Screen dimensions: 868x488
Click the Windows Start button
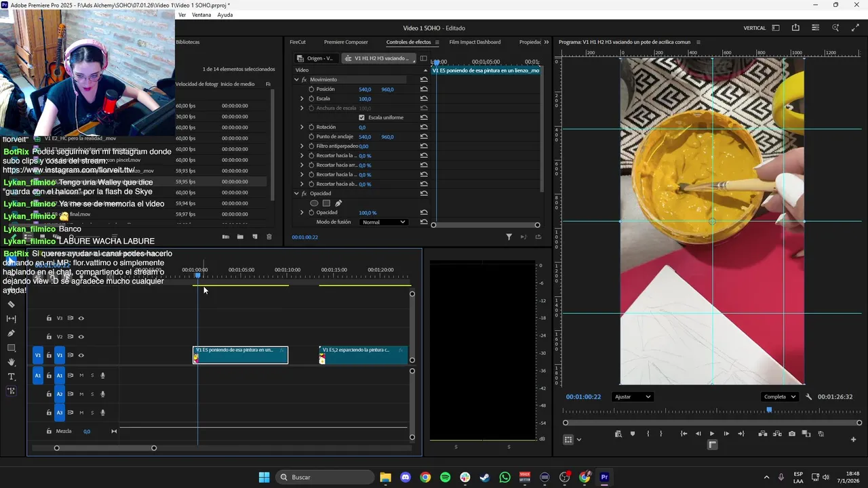tap(264, 477)
